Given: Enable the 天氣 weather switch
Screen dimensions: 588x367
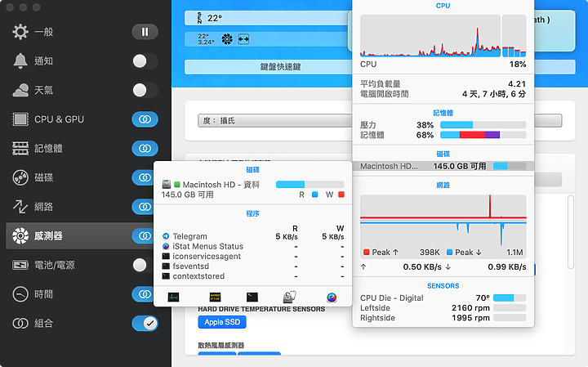Looking at the screenshot, I should tap(145, 90).
